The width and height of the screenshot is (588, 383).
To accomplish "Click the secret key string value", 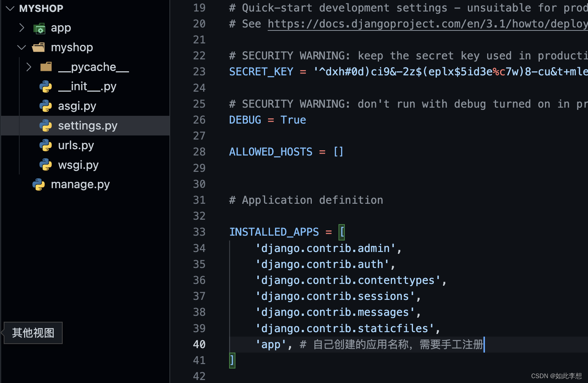I will (450, 72).
